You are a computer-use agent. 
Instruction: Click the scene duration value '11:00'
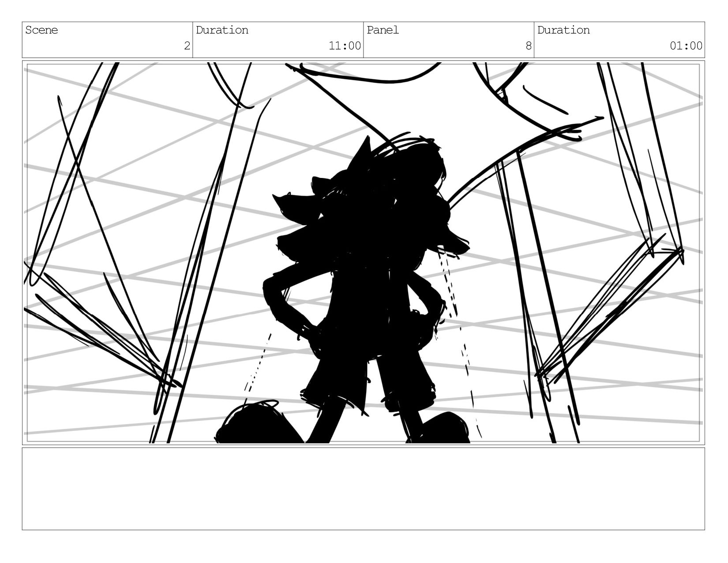345,46
